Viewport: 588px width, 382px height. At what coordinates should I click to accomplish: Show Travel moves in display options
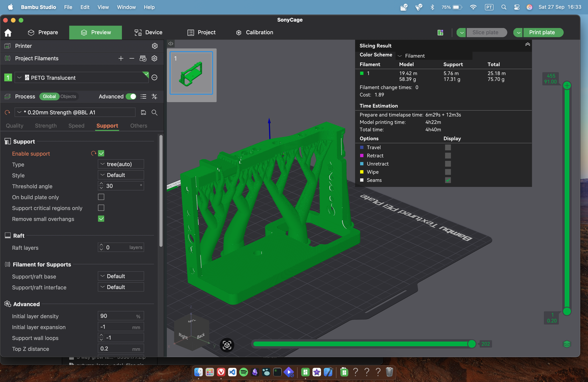[448, 147]
